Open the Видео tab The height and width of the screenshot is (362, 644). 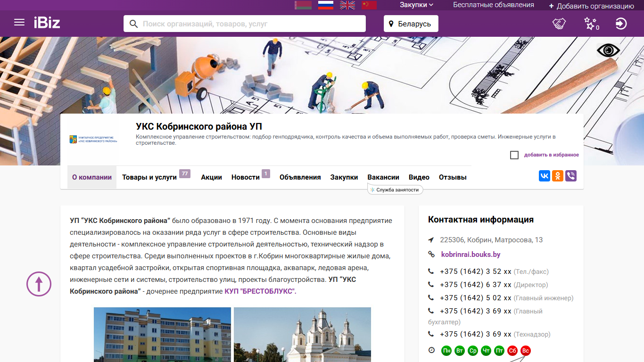coord(419,177)
